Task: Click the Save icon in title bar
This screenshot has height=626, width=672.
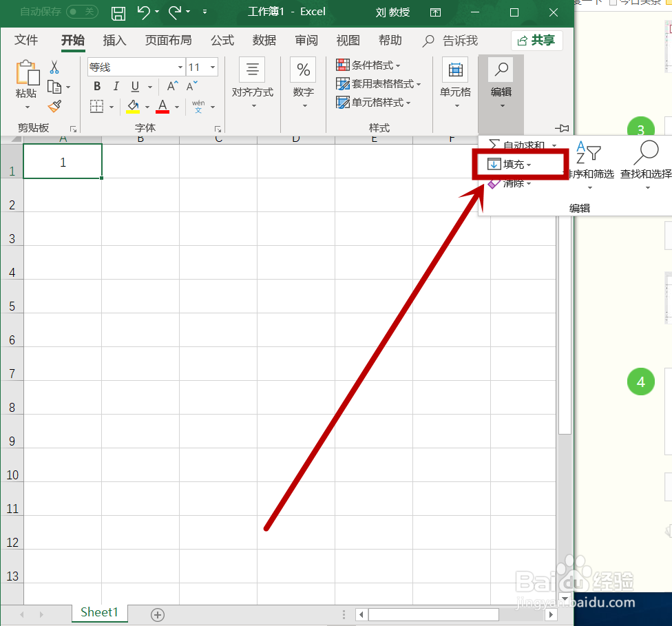Action: 118,13
